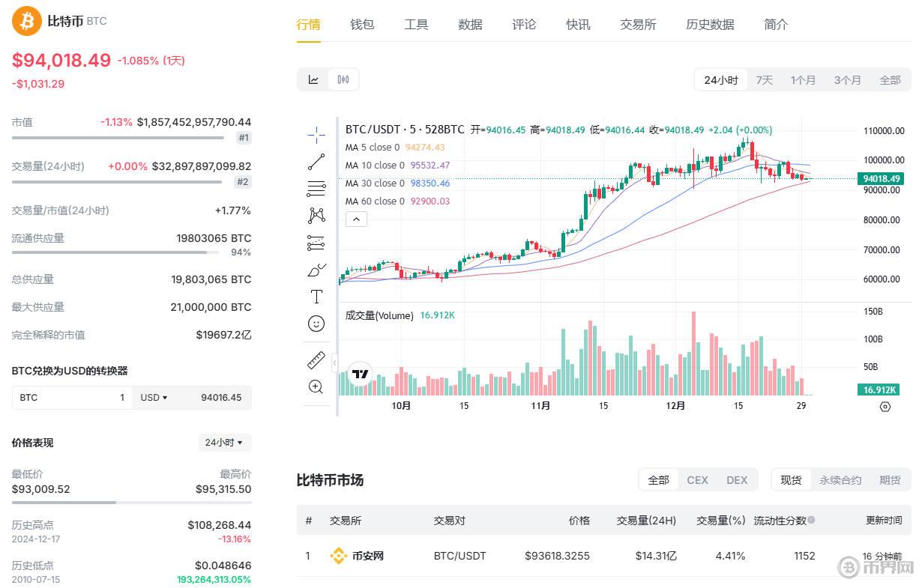Select the ruler measure tool
This screenshot has height=588, width=922.
click(x=316, y=360)
